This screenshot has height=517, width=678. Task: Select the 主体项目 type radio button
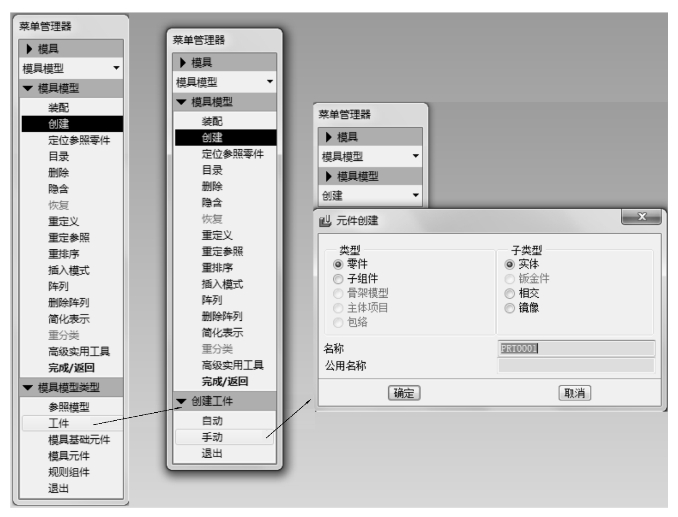pyautogui.click(x=338, y=308)
